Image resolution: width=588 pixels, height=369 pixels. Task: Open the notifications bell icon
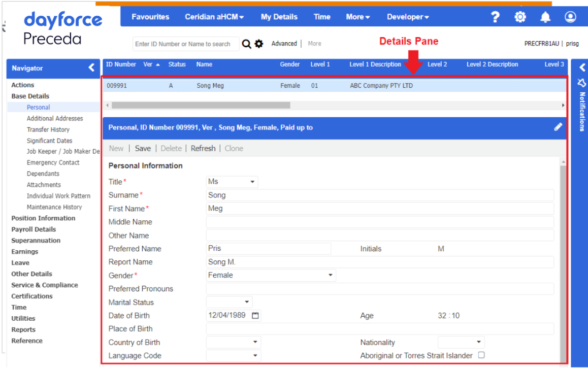545,17
